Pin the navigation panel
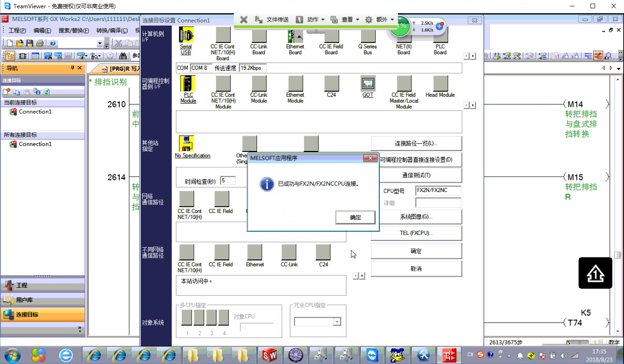 click(72, 68)
